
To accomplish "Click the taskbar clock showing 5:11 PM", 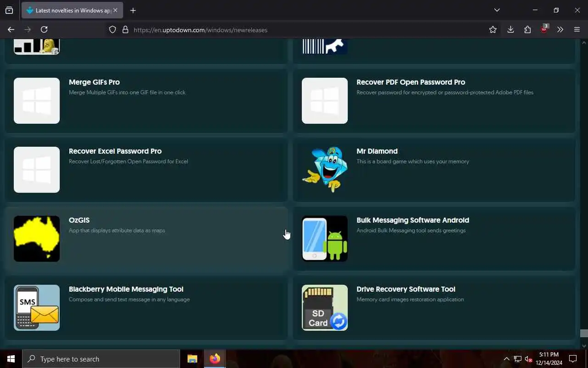I will tap(548, 359).
